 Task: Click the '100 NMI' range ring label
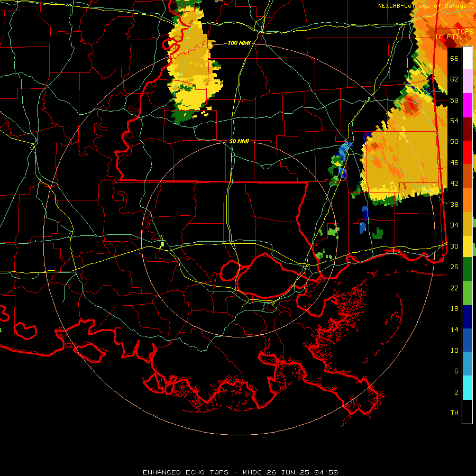(239, 43)
